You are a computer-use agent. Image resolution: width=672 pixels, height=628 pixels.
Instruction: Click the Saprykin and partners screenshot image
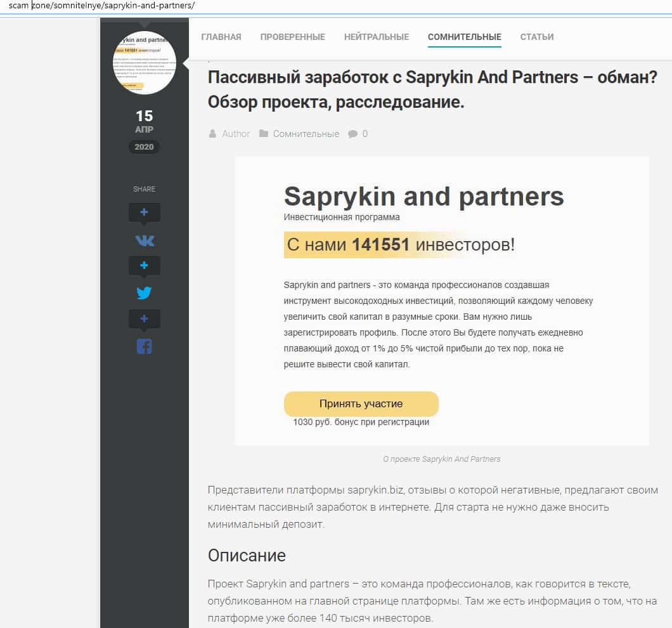coord(442,301)
